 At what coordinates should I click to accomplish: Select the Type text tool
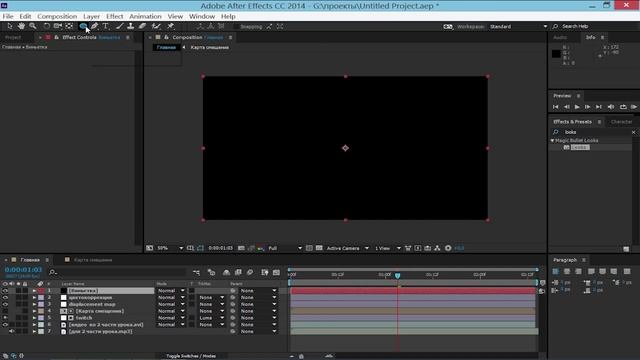click(106, 26)
